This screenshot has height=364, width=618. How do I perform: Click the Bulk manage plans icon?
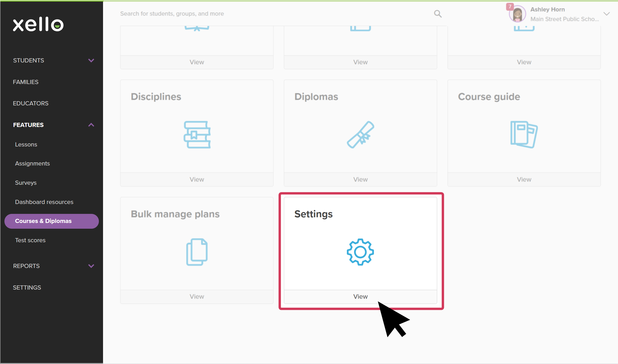(197, 251)
